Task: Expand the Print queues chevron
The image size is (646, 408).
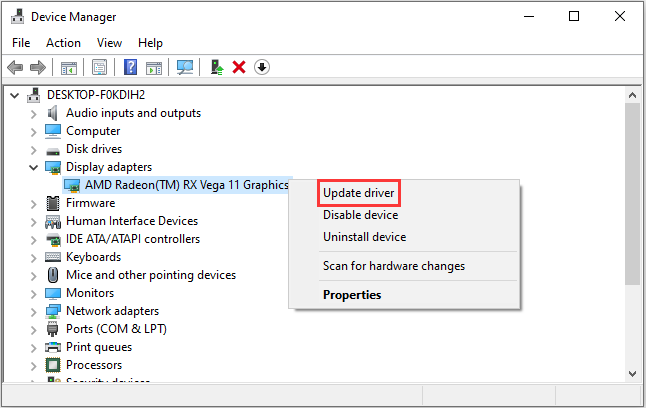Action: click(x=34, y=347)
